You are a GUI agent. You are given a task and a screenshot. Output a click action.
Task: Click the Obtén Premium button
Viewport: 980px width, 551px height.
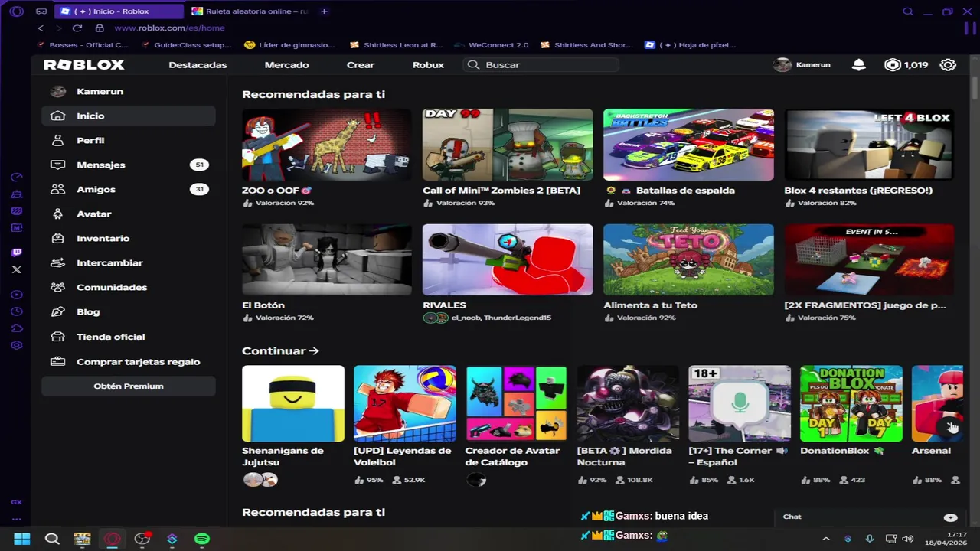pyautogui.click(x=129, y=386)
